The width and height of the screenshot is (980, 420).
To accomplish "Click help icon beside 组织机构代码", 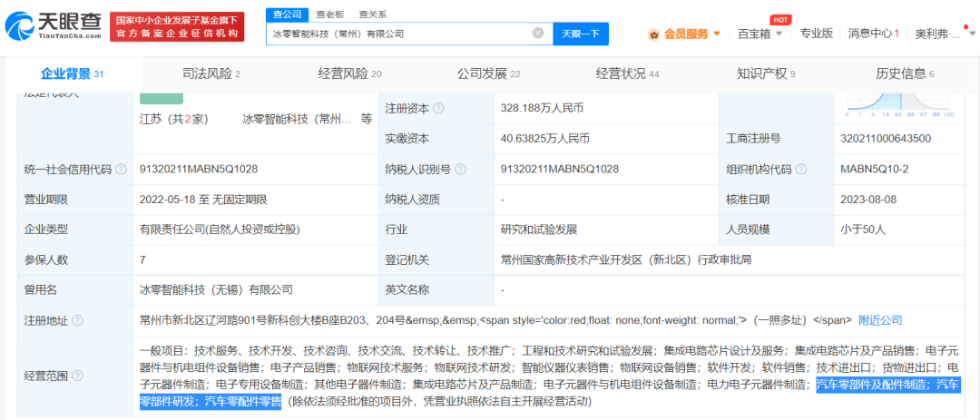I will tap(800, 170).
